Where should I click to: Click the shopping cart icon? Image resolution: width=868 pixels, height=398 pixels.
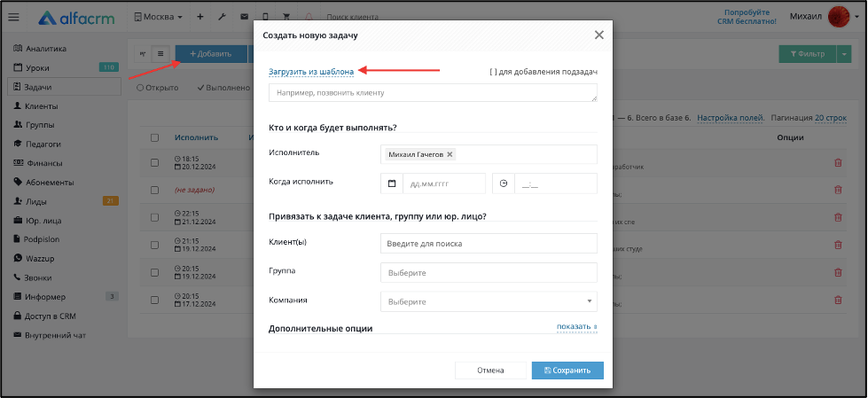[x=286, y=17]
